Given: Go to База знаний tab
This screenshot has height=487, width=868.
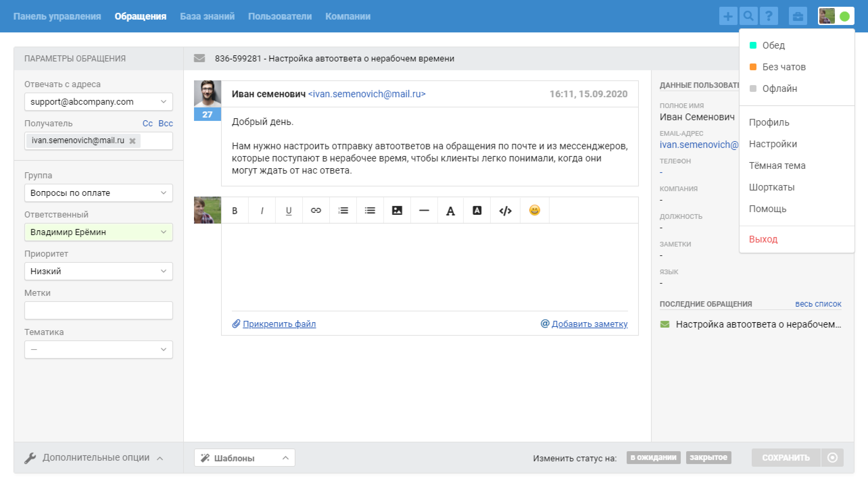Looking at the screenshot, I should (207, 16).
